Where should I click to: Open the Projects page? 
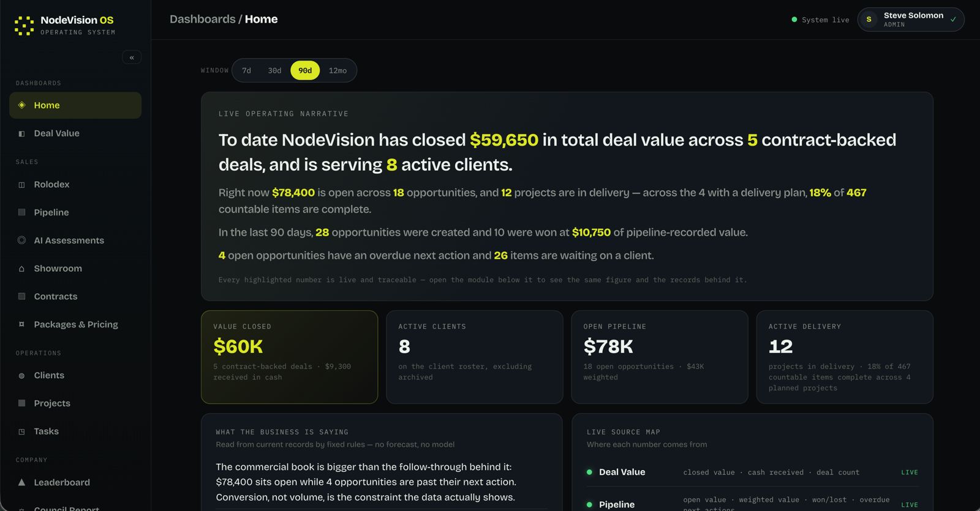(75, 403)
